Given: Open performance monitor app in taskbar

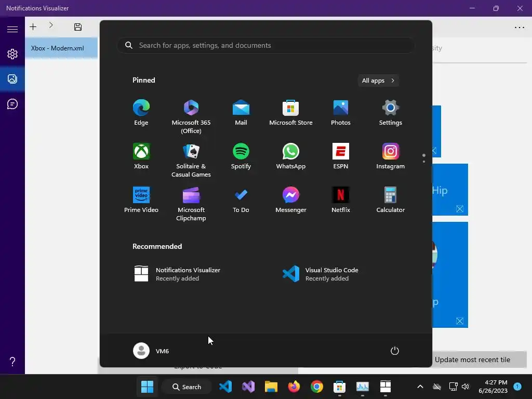Looking at the screenshot, I should (362, 387).
